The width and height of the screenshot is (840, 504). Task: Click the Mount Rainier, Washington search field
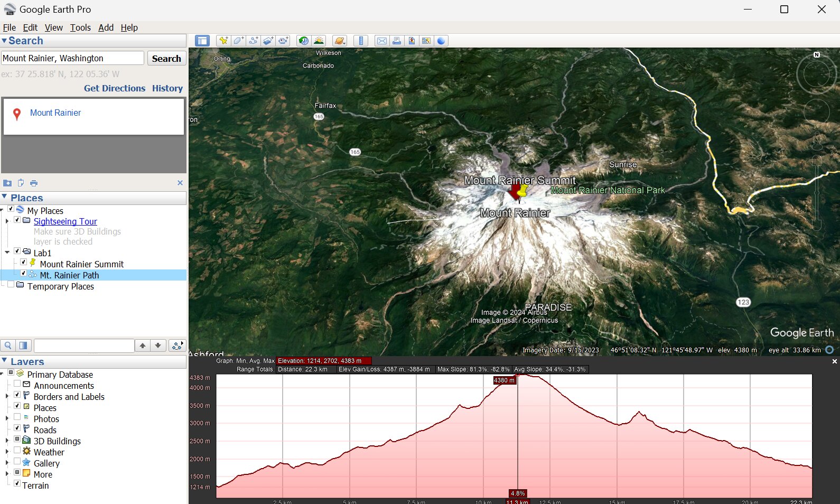tap(72, 58)
